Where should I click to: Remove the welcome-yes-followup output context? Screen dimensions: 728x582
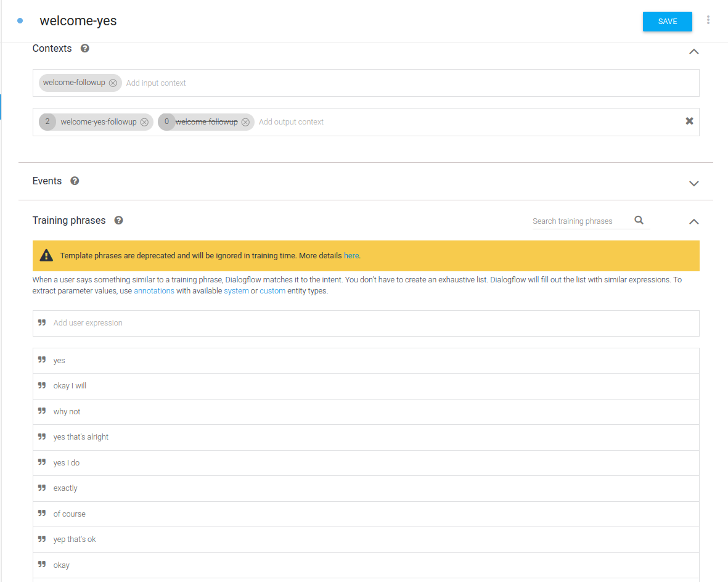144,122
